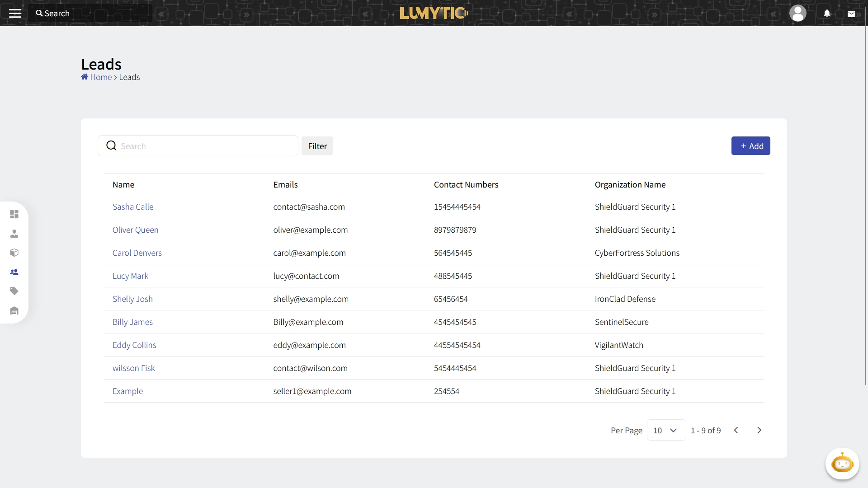The image size is (868, 488).
Task: Open the Tags section from the sidebar
Action: click(x=14, y=291)
